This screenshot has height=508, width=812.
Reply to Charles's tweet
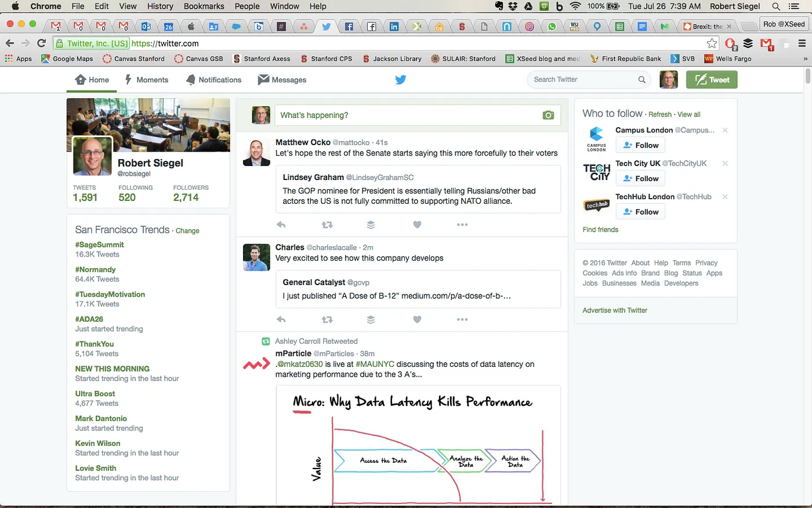click(281, 319)
